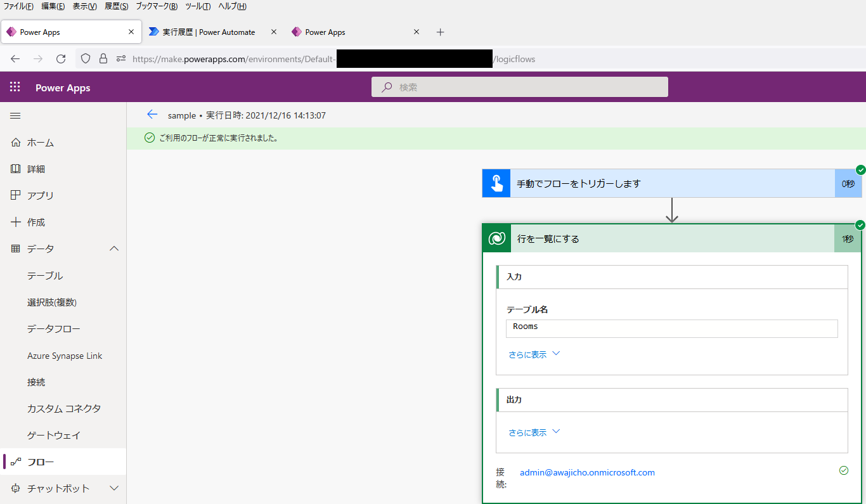Viewport: 866px width, 504px height.
Task: Reload the page with the refresh icon
Action: [61, 59]
